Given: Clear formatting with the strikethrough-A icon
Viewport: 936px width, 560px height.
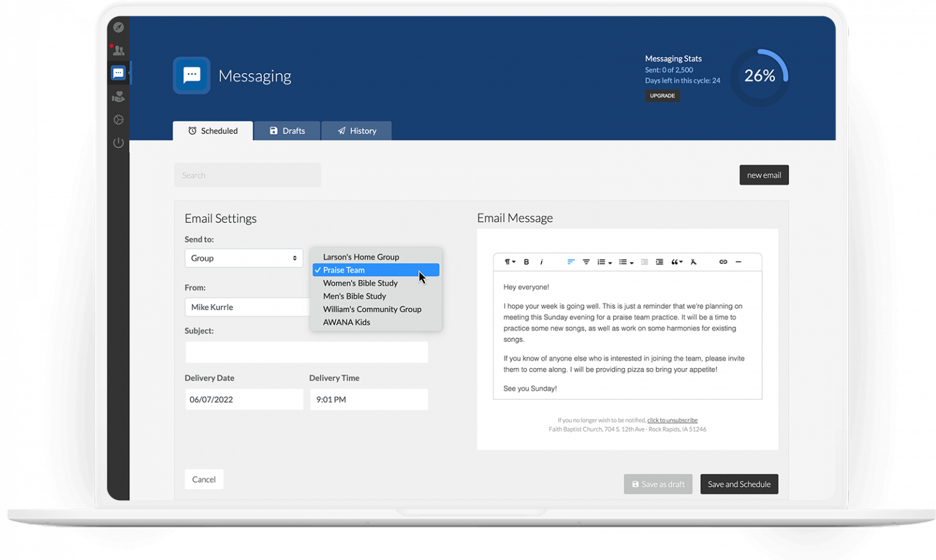Looking at the screenshot, I should click(693, 261).
